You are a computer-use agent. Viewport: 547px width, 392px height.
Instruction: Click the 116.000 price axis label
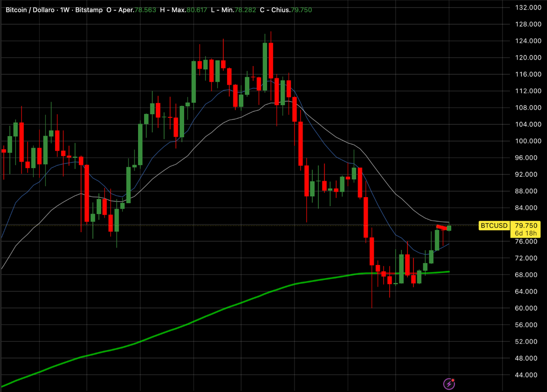527,74
